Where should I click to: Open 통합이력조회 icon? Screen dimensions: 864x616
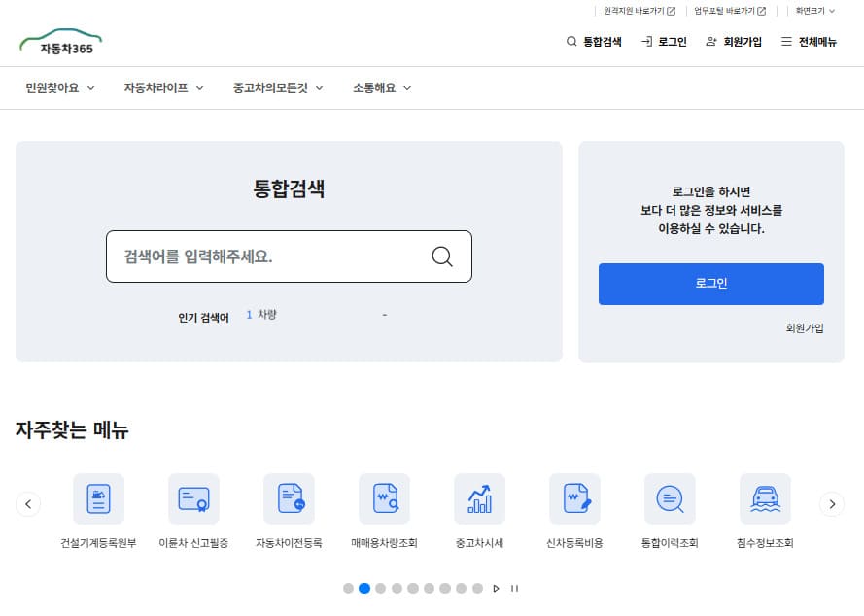click(x=670, y=498)
